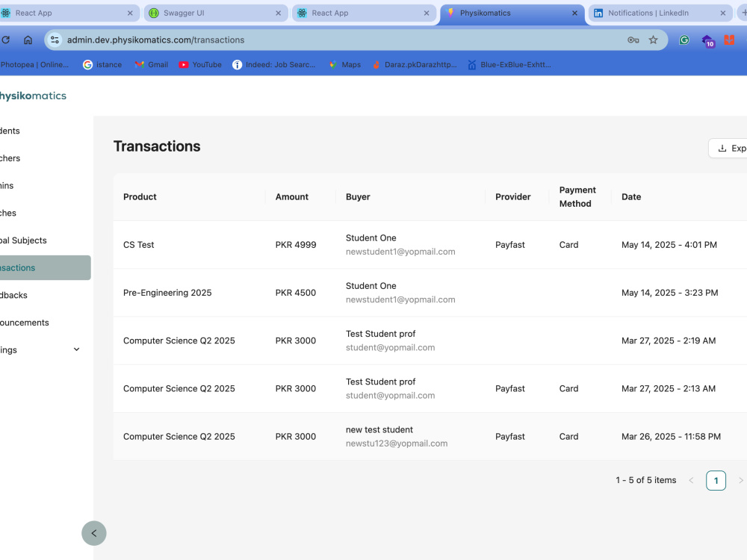Reload the page with browser refresh icon
The height and width of the screenshot is (560, 747).
[x=5, y=40]
